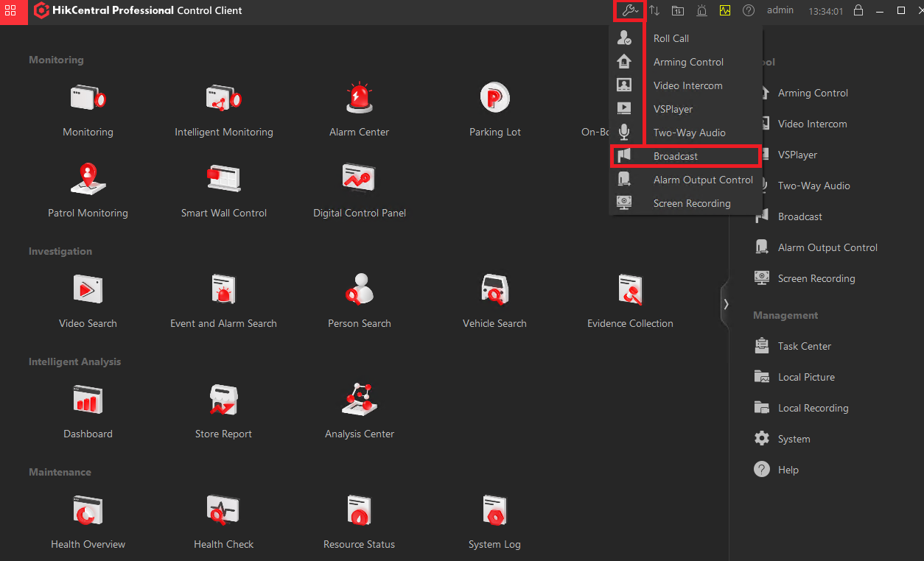Open the help question mark in title bar

[x=749, y=10]
